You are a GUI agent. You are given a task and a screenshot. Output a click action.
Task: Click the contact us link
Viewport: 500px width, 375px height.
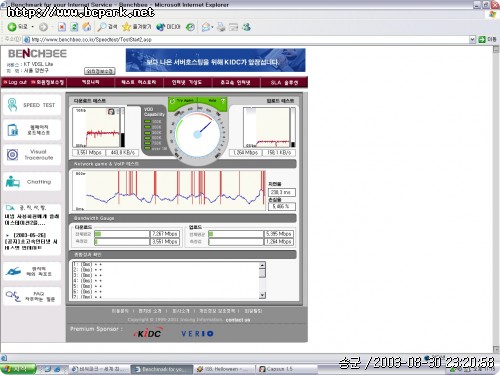238,320
